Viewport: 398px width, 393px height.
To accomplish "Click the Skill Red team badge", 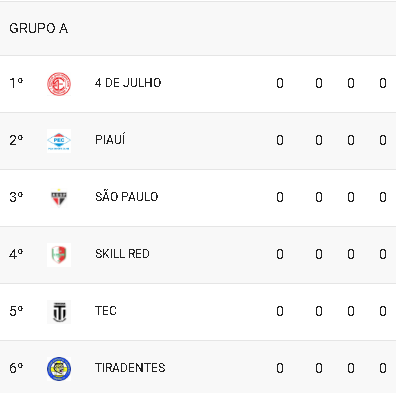I will [x=59, y=255].
